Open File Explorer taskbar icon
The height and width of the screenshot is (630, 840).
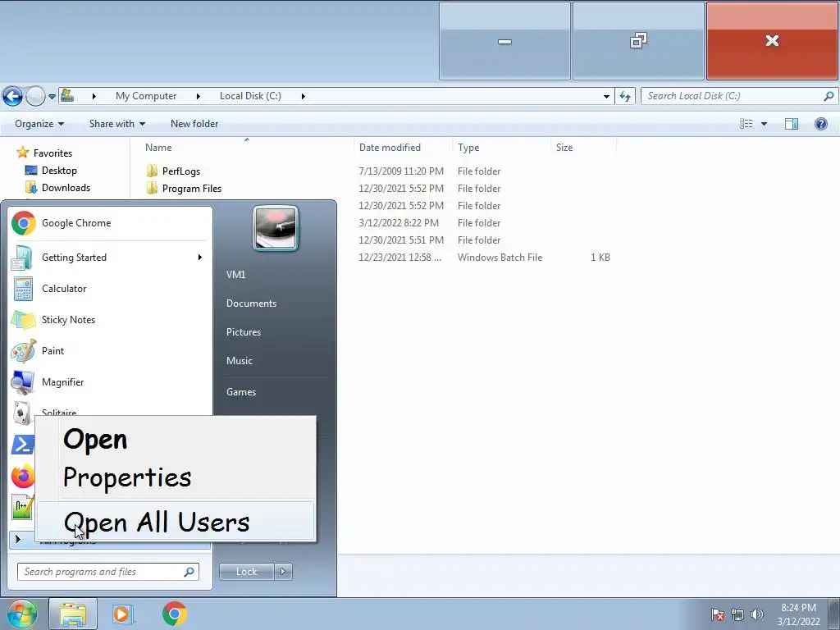[x=73, y=614]
